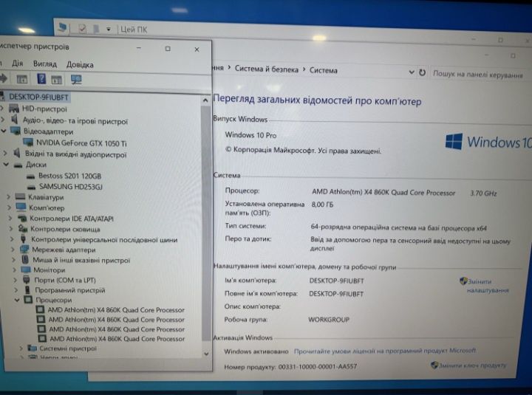Click the Пошук на панелі керування search field
The height and width of the screenshot is (395, 532).
(478, 75)
